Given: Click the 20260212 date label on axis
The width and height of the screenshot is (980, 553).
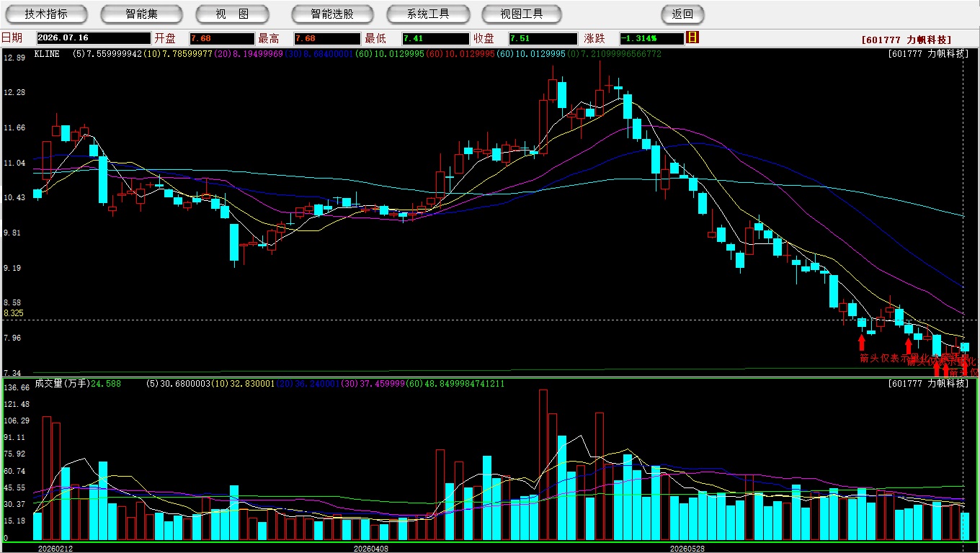Looking at the screenshot, I should coord(55,548).
